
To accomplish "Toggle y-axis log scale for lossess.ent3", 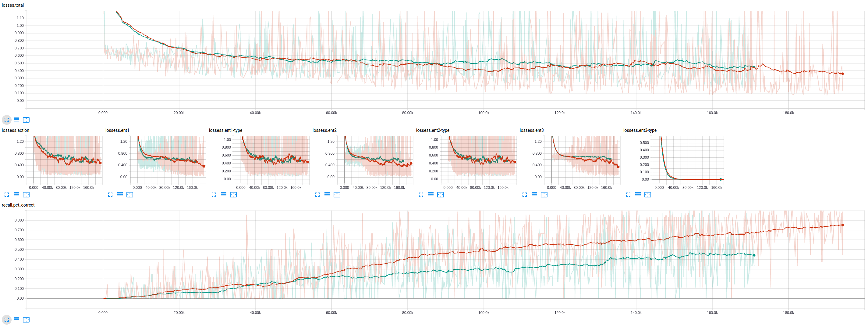I will pos(534,195).
